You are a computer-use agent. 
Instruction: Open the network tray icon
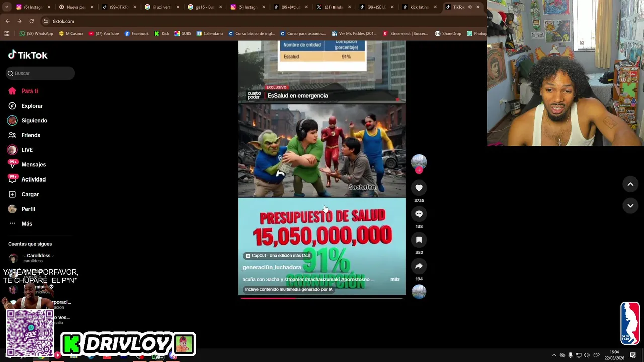579,355
